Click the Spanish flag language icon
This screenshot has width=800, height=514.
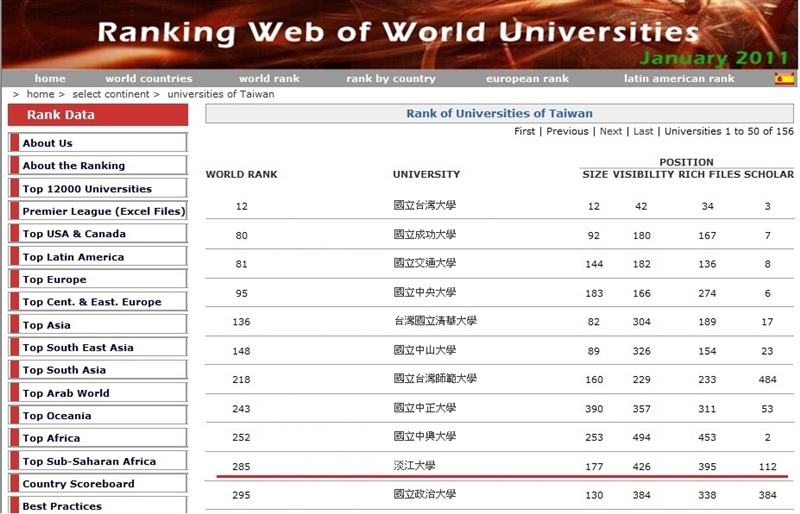783,79
